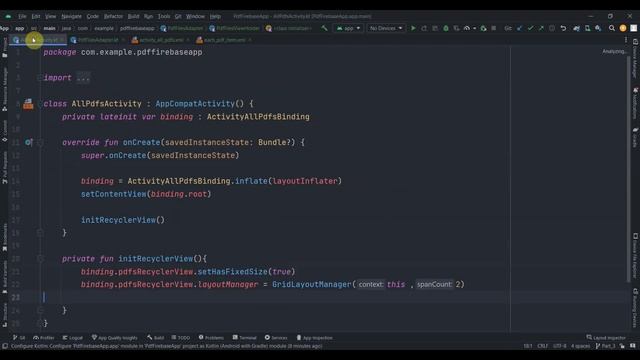
Task: Open the Help menu
Action: [215, 16]
